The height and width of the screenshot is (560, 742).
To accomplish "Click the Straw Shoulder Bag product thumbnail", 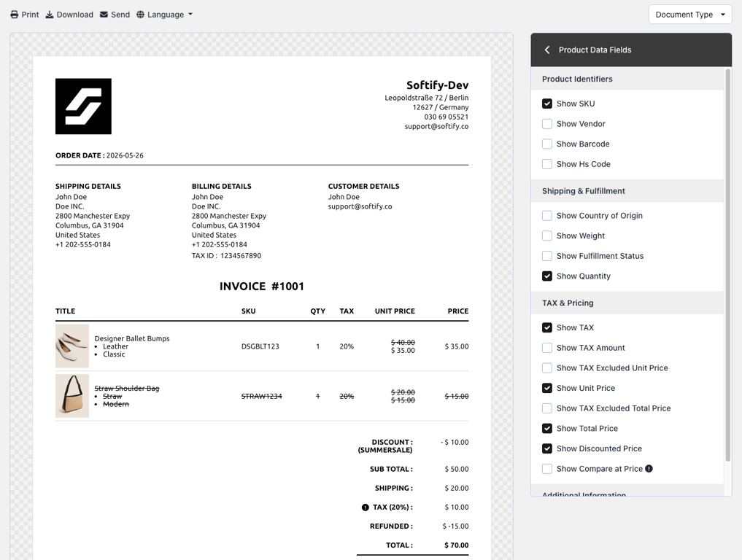I will [x=72, y=396].
